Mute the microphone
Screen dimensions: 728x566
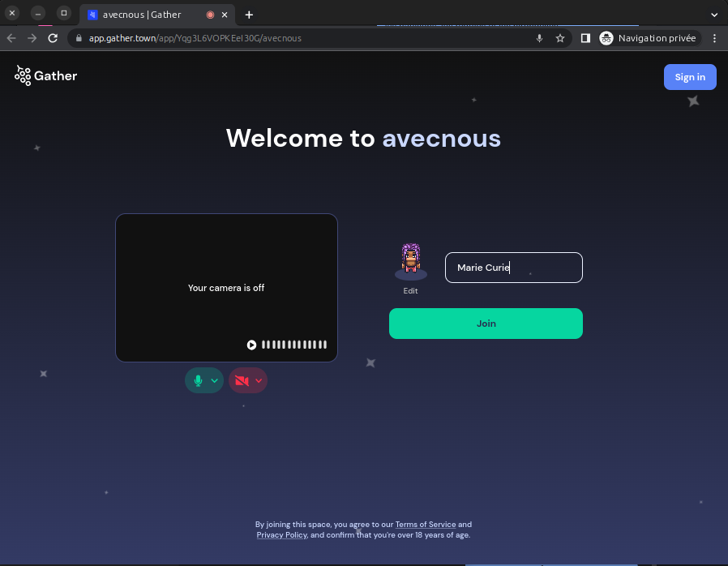pyautogui.click(x=198, y=380)
